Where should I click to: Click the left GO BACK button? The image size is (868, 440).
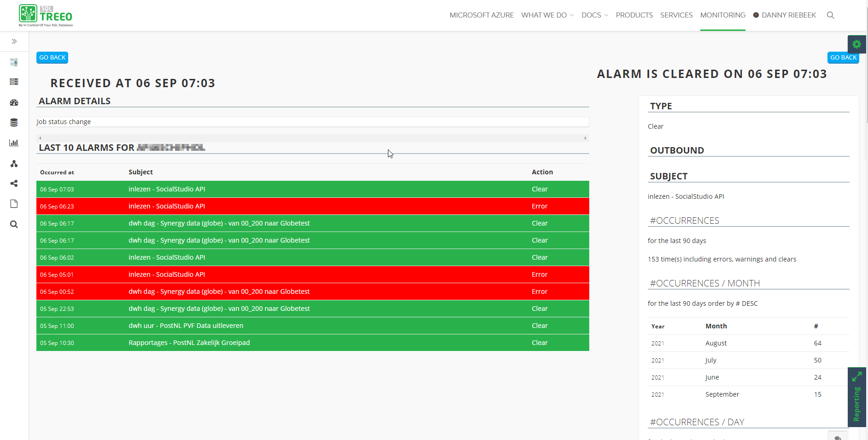pos(52,57)
